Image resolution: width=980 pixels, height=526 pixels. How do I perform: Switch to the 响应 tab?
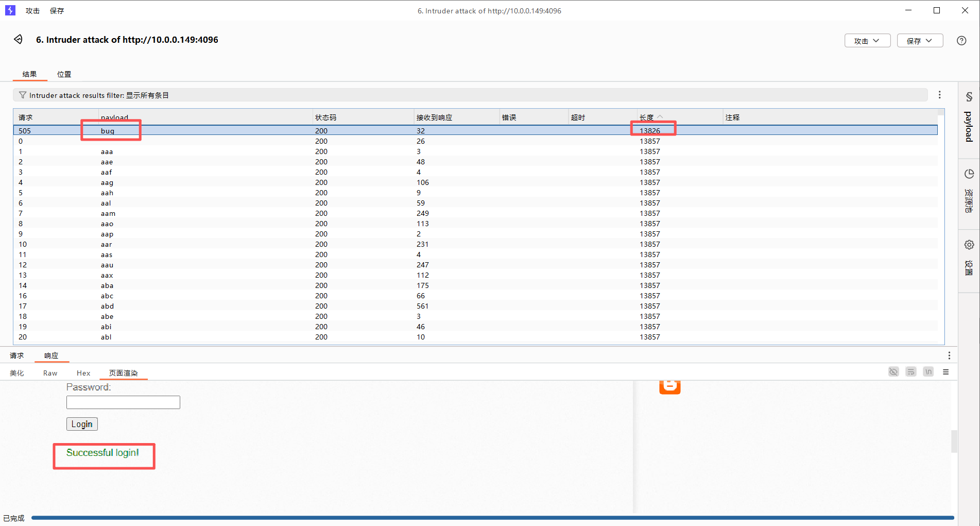pos(51,355)
